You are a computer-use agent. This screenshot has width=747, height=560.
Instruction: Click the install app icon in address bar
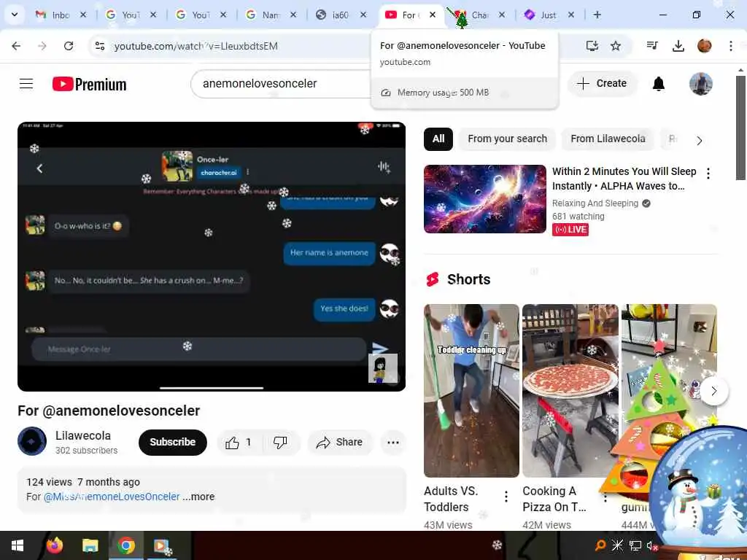pyautogui.click(x=592, y=46)
